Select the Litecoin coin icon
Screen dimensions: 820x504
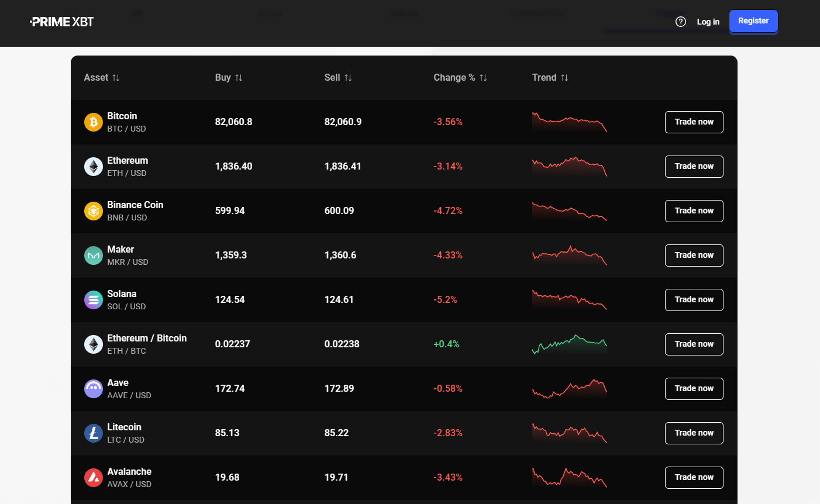click(x=93, y=433)
